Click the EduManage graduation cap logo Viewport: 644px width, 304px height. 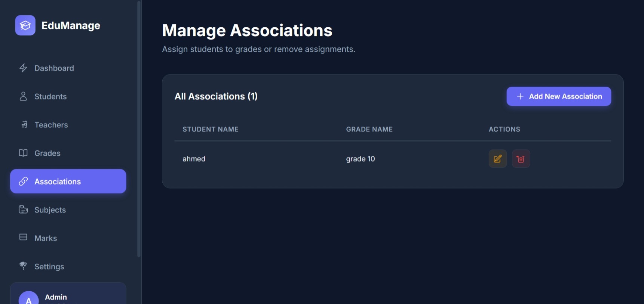tap(25, 25)
